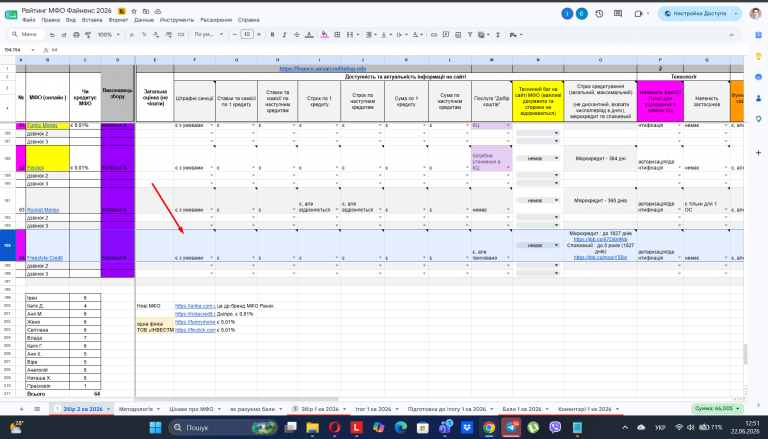The height and width of the screenshot is (439, 768).
Task: Click the font size input field
Action: point(247,34)
